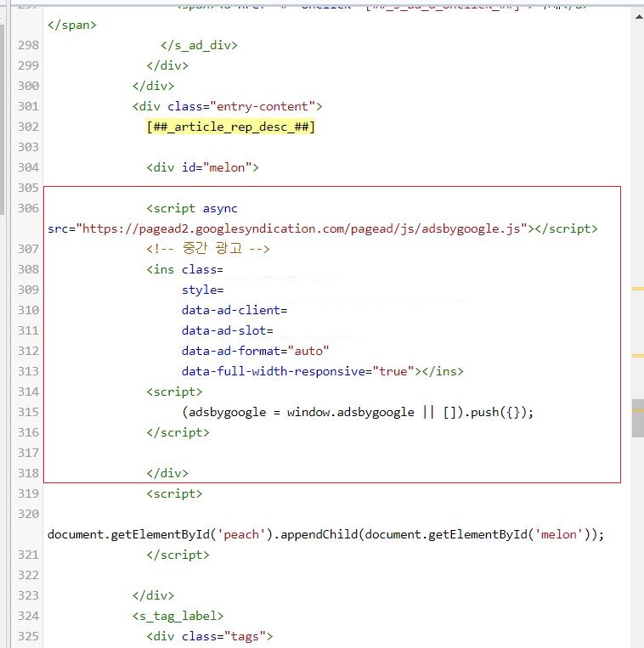Click the <script> tag on line 314
The width and height of the screenshot is (644, 648).
(174, 392)
